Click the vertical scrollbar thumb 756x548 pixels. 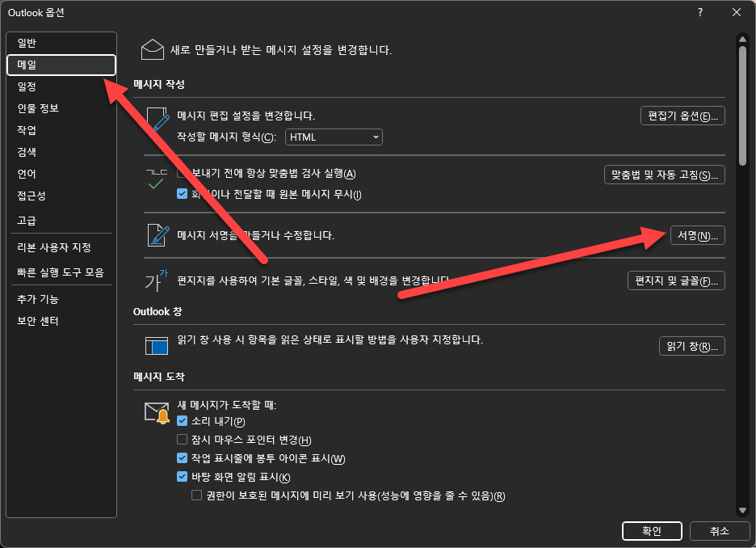click(742, 106)
